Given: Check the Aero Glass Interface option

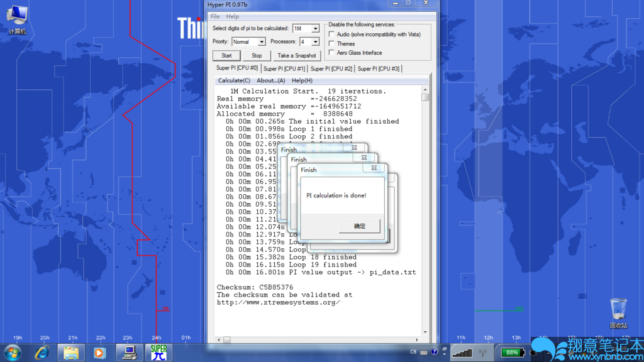Looking at the screenshot, I should point(332,53).
